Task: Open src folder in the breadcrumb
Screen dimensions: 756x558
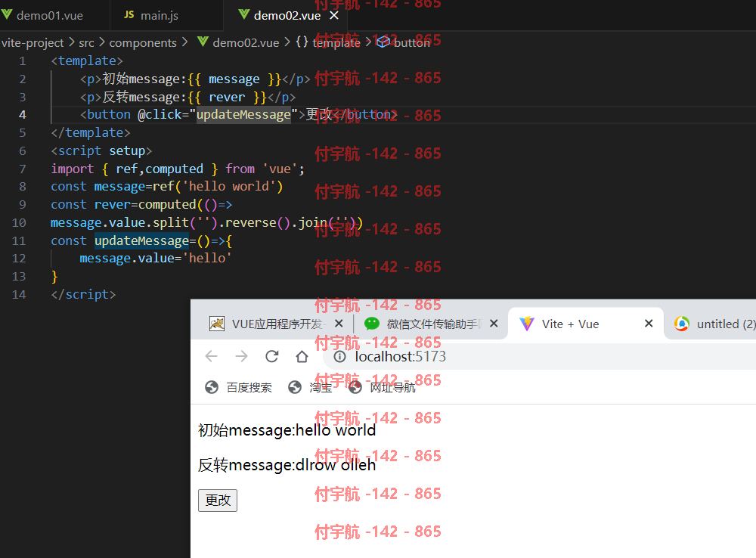Action: click(x=86, y=42)
